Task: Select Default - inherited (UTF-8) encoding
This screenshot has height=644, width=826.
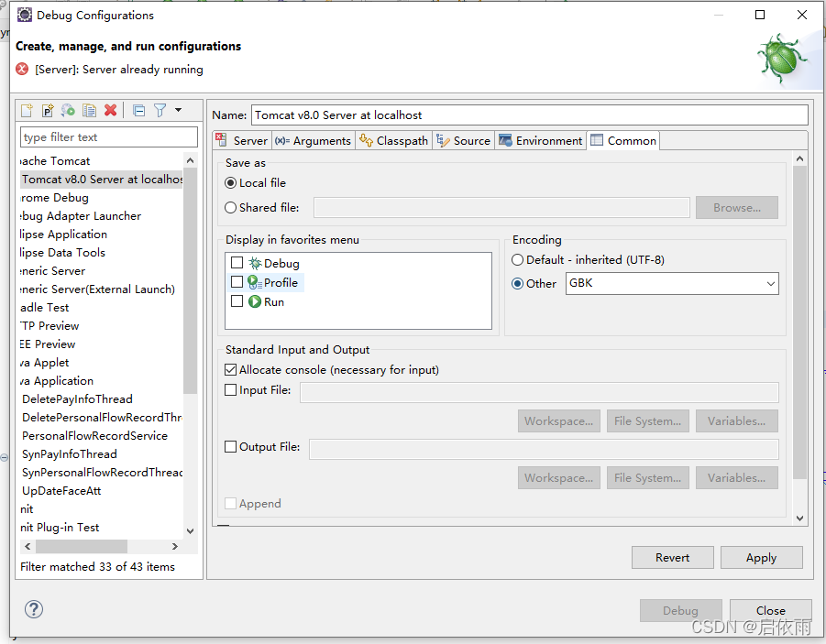Action: 517,259
